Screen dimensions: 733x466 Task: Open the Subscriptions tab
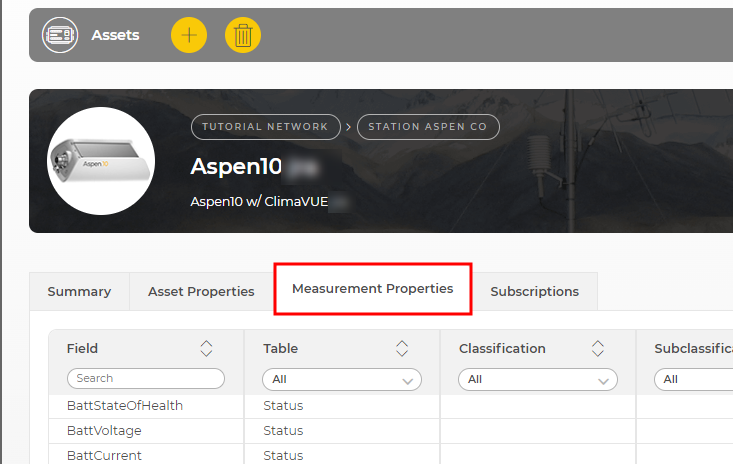coord(534,292)
